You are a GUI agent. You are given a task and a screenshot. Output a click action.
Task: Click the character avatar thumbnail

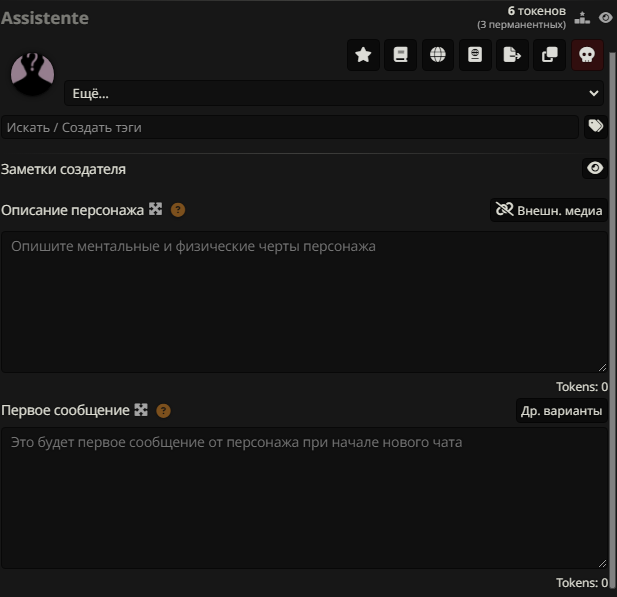coord(32,74)
